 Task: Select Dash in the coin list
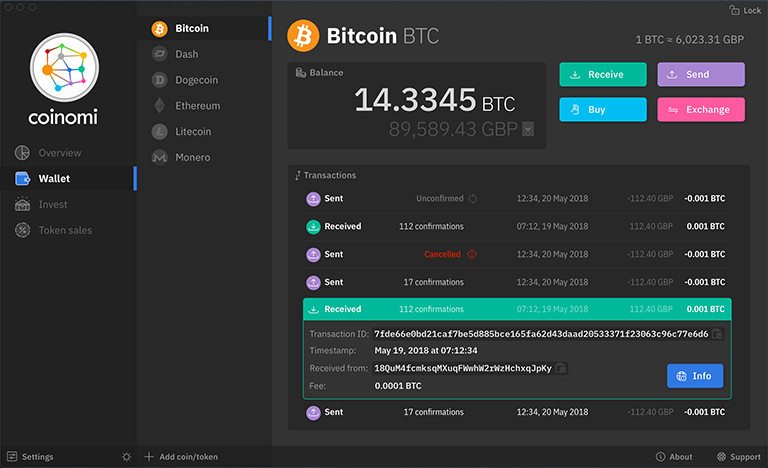click(204, 54)
